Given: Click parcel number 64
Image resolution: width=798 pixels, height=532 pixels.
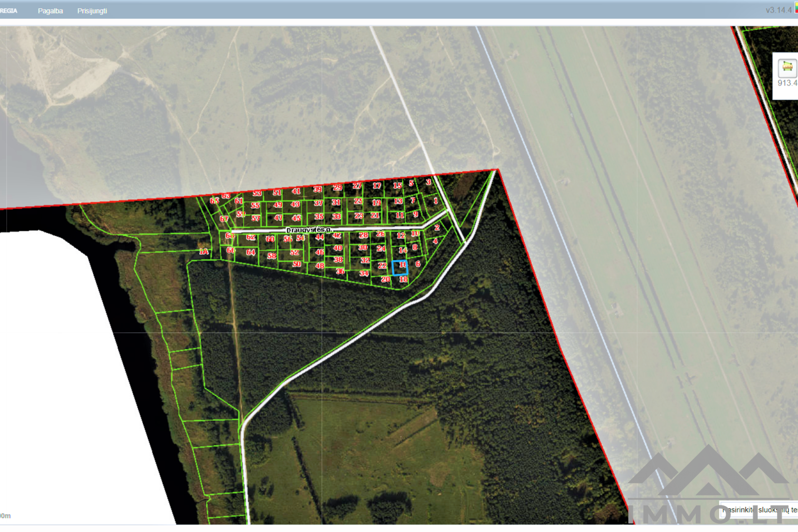Looking at the screenshot, I should tap(251, 252).
